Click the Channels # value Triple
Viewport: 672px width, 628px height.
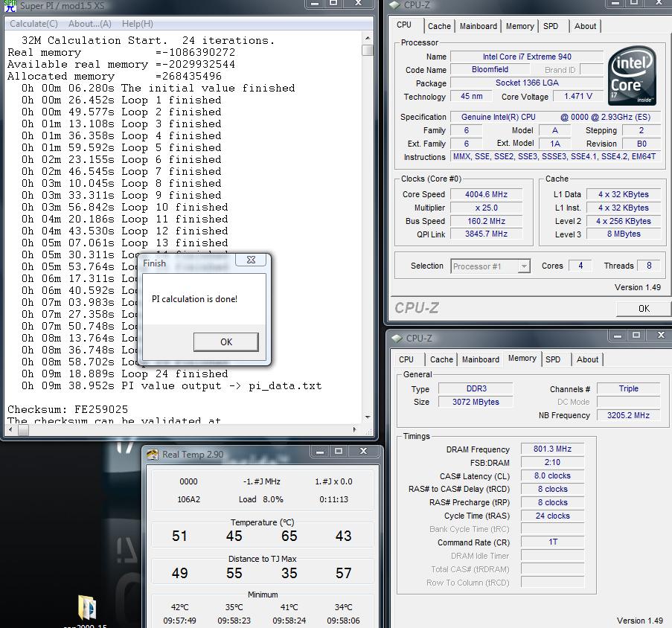coord(628,388)
